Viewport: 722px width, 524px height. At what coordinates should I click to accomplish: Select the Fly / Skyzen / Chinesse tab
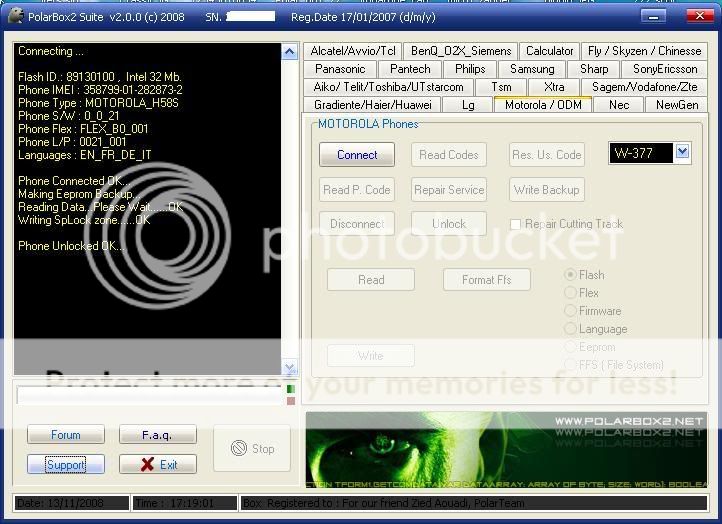tap(644, 51)
